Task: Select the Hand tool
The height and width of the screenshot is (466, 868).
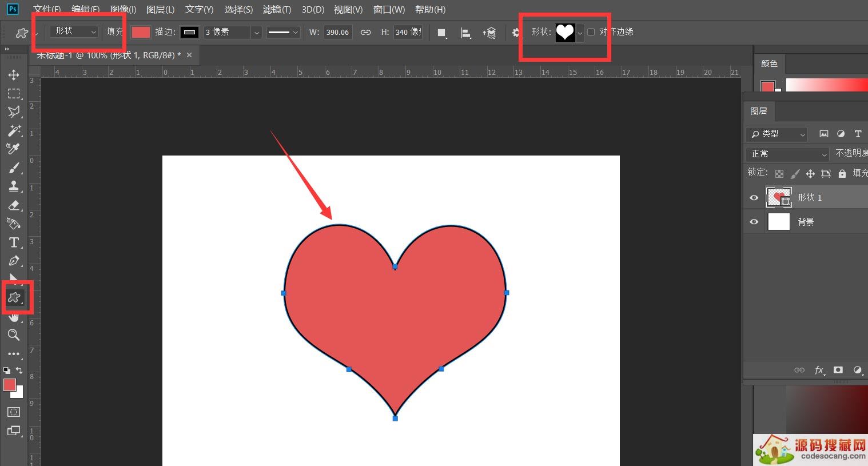Action: pos(14,316)
